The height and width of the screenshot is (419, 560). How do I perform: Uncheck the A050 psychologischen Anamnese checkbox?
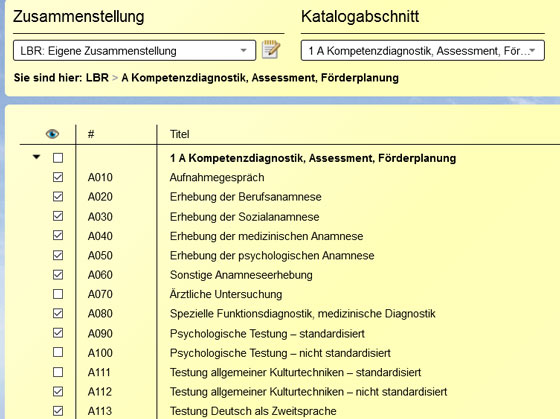coord(58,255)
